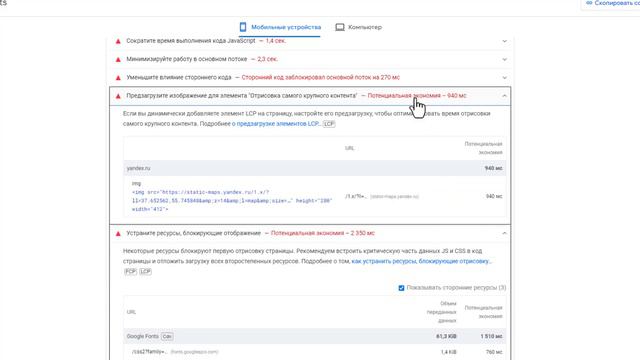Click /1.x/?ll=... URL in yandex row
Image resolution: width=640 pixels, height=360 pixels.
point(356,196)
